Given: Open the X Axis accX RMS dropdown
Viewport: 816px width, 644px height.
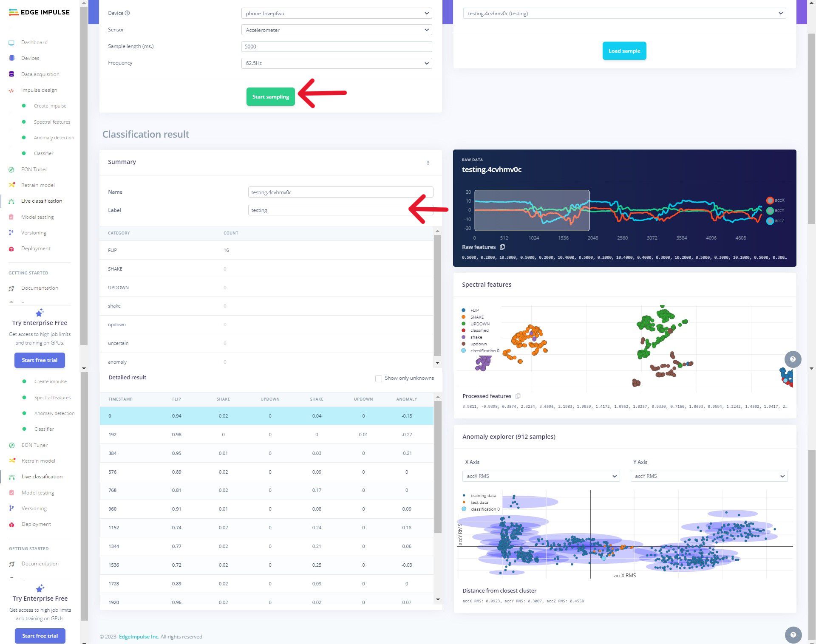Looking at the screenshot, I should click(x=541, y=476).
